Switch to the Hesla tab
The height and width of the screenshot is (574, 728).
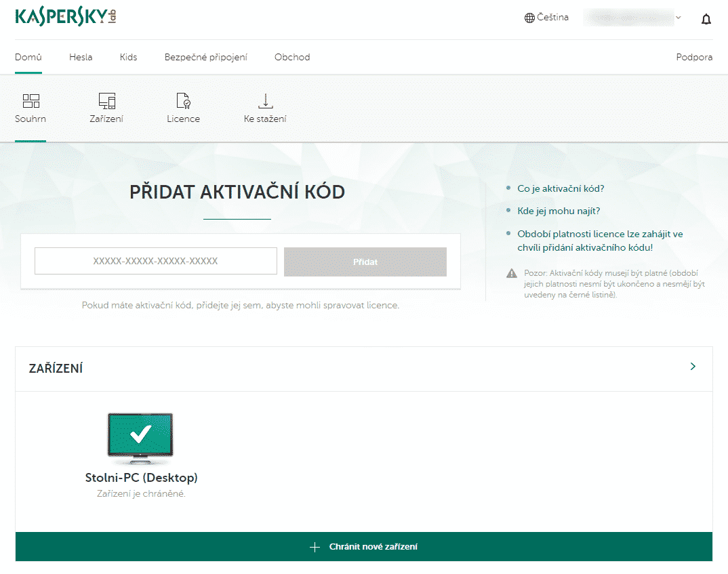[81, 57]
